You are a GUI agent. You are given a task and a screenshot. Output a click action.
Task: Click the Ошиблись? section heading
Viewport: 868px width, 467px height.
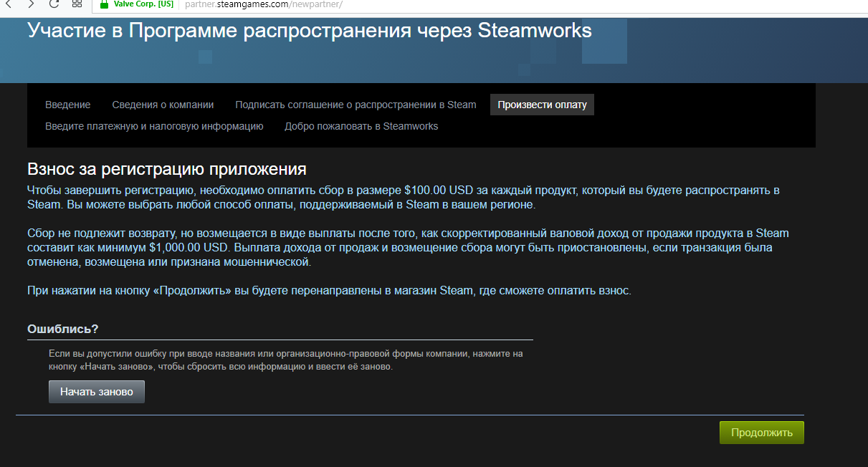(62, 329)
